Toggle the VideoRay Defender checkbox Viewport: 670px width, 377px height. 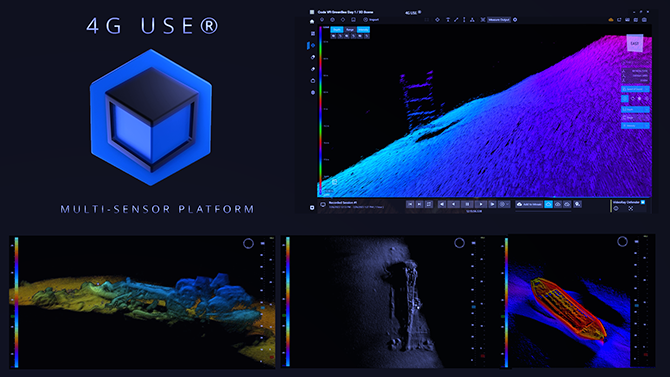coord(643,202)
